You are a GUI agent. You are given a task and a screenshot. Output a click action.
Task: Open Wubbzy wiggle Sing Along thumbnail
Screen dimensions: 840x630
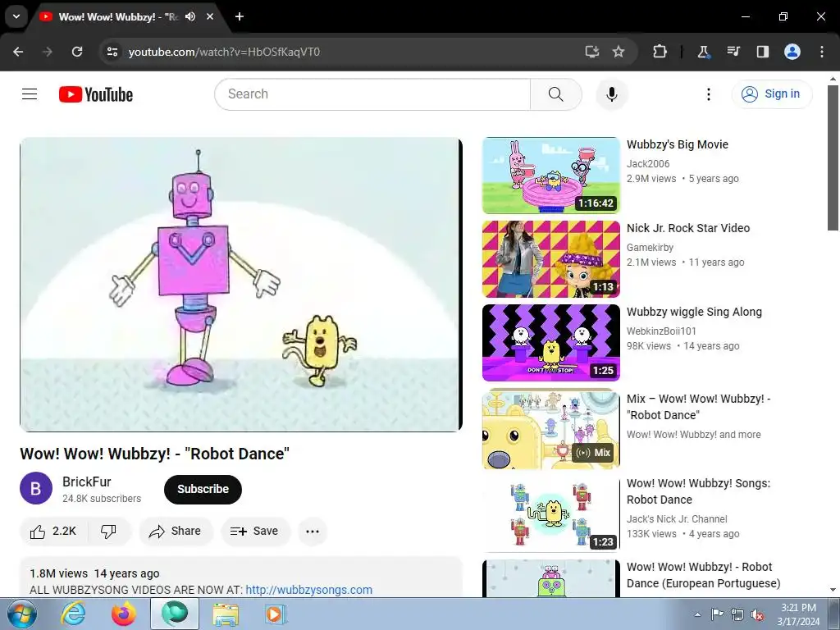[551, 343]
